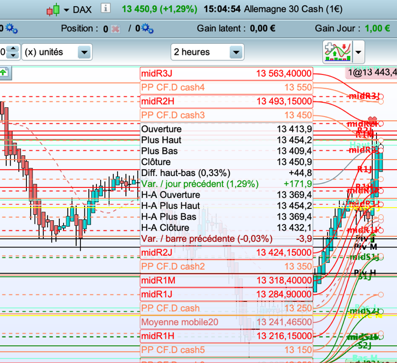Open the (x) unités dropdown
The height and width of the screenshot is (363, 397).
click(57, 52)
